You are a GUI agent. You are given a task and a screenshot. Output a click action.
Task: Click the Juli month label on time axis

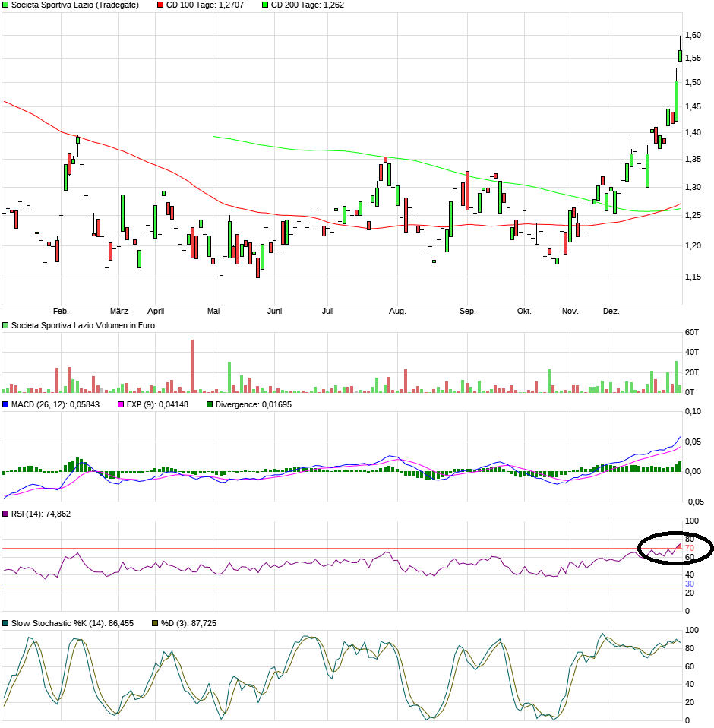(x=327, y=311)
